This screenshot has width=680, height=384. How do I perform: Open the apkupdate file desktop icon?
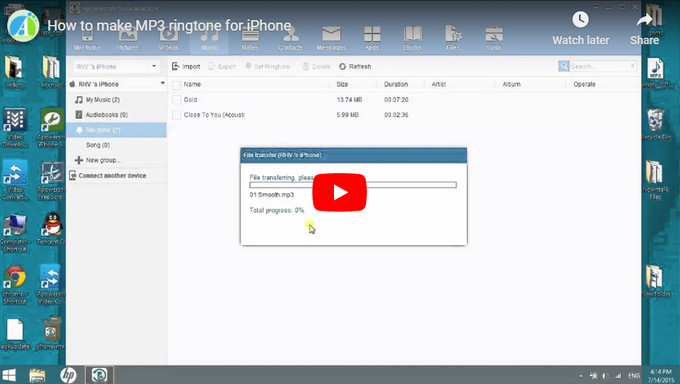(15, 334)
